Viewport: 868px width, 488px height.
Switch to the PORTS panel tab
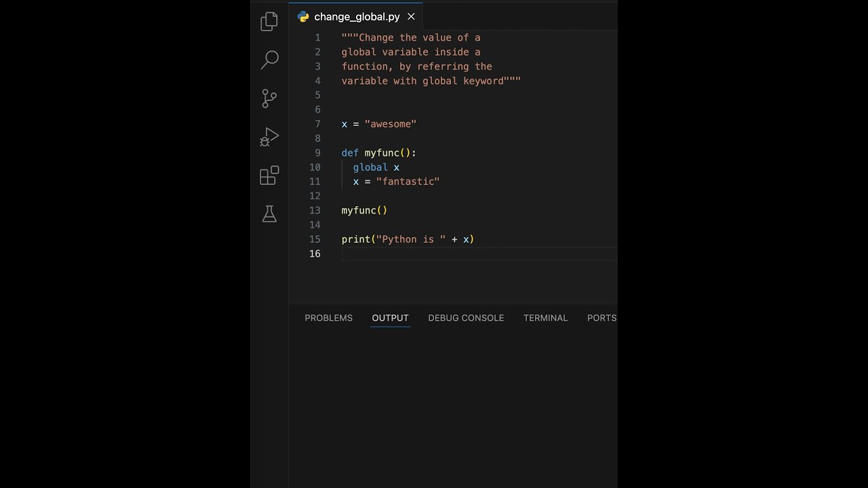(x=601, y=318)
